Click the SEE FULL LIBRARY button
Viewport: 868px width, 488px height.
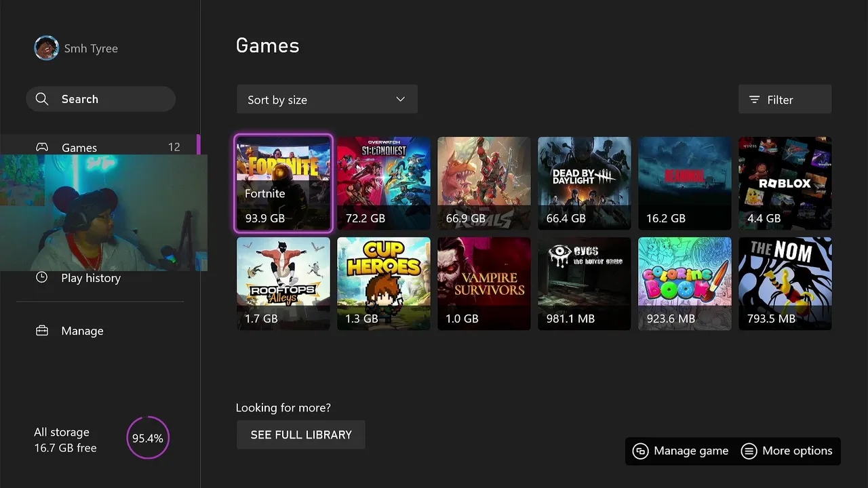[x=301, y=434]
